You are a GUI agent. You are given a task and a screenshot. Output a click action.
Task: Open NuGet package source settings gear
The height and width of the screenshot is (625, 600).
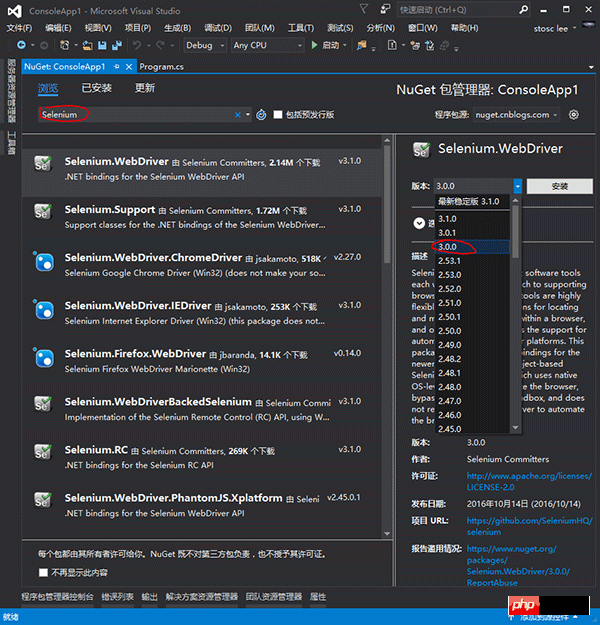(x=574, y=115)
